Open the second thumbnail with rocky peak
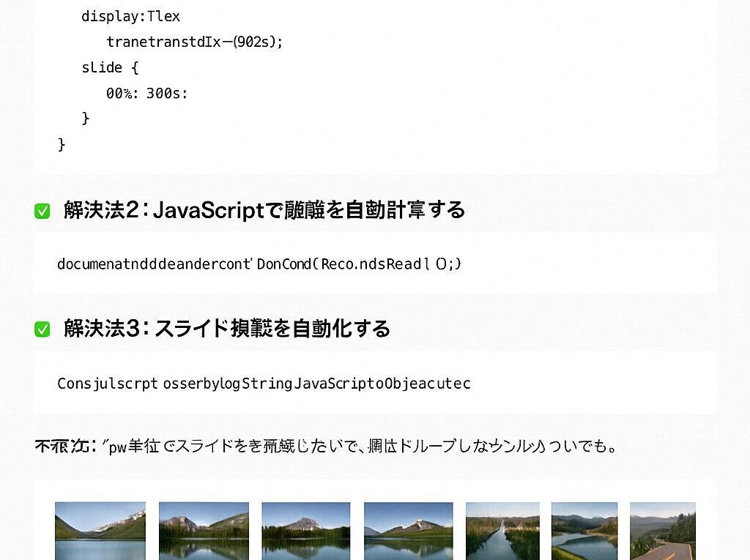The width and height of the screenshot is (750, 560). click(x=204, y=531)
